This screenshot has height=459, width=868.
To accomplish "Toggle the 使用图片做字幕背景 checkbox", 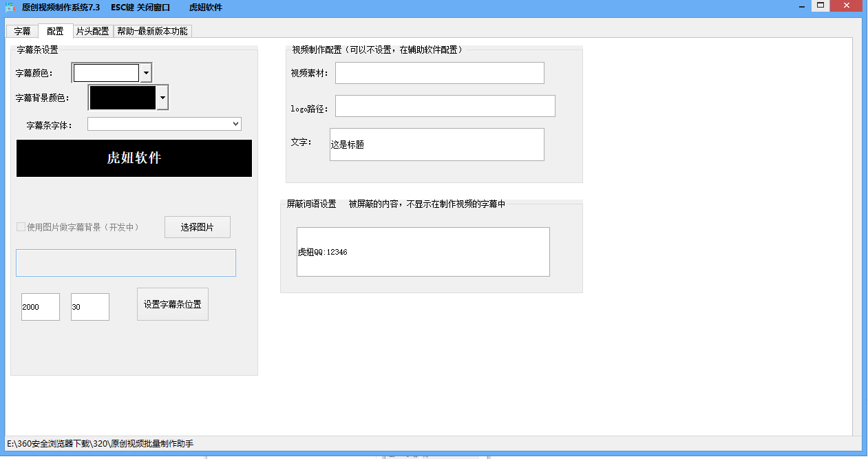I will pos(21,227).
